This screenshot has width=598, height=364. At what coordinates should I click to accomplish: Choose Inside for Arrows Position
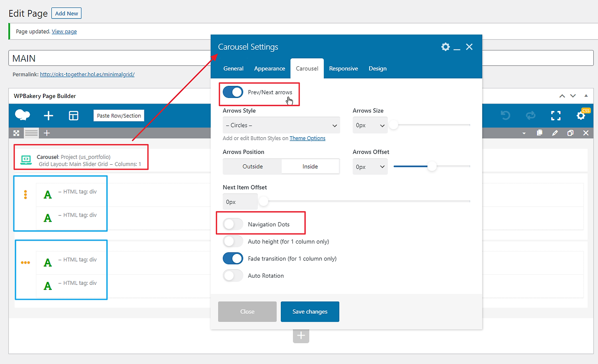[310, 167]
